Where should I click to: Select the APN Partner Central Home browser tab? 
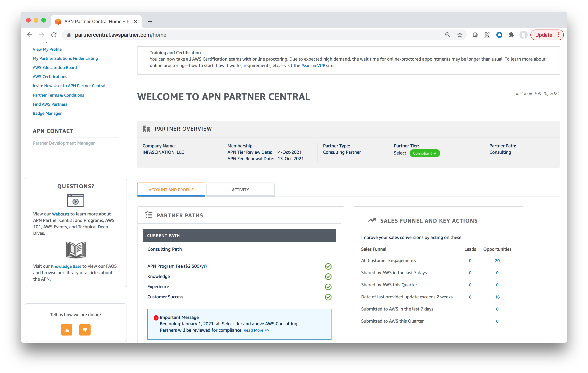coord(96,21)
